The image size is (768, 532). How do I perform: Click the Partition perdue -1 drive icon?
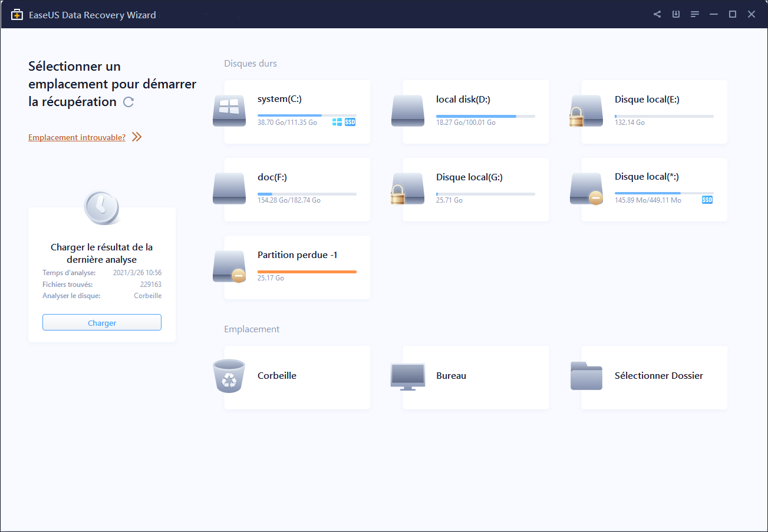[x=229, y=266]
